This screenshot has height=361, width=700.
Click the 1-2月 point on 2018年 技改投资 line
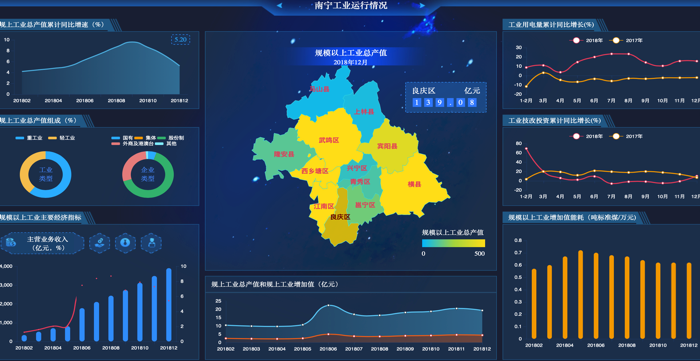click(526, 148)
